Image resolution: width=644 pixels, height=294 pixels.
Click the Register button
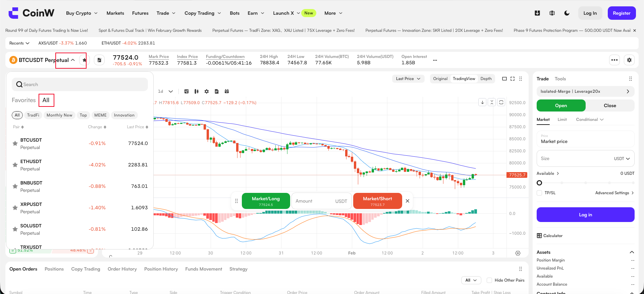click(622, 13)
